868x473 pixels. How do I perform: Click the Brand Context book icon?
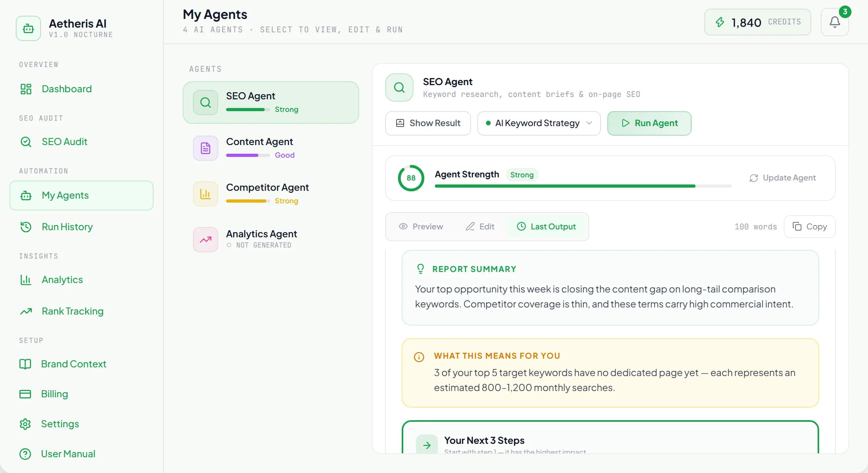click(x=25, y=364)
